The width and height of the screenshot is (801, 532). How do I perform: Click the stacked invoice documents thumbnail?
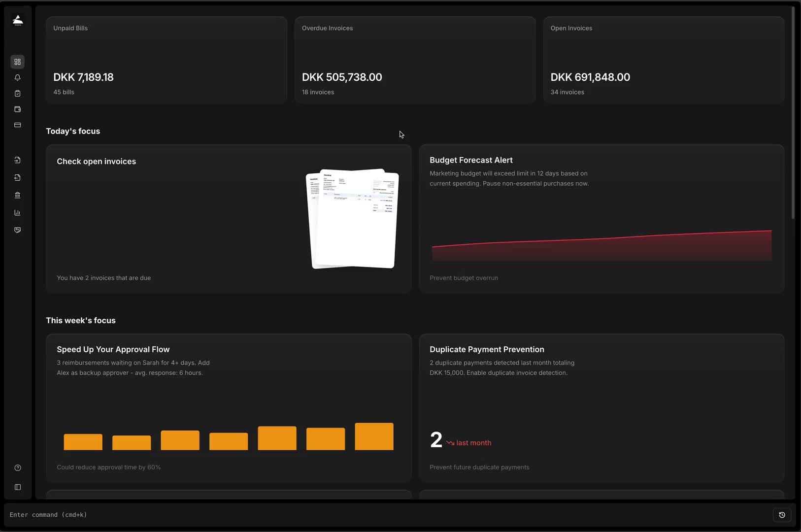click(353, 219)
